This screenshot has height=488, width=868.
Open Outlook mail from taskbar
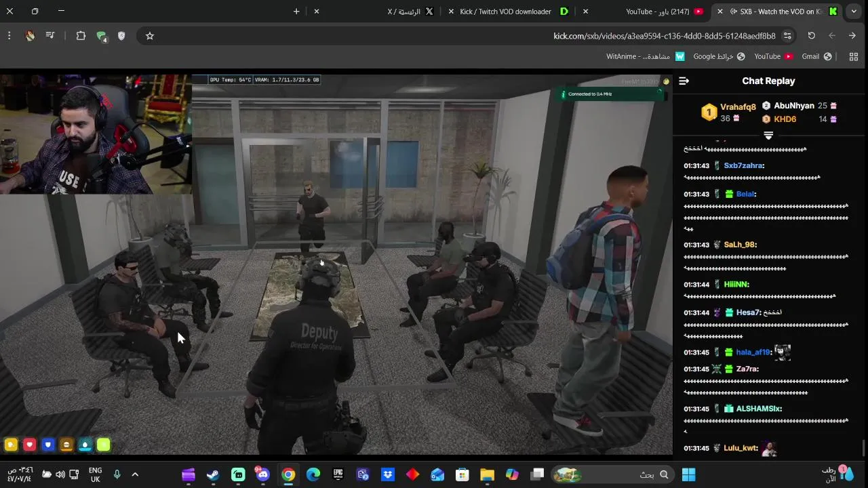(x=437, y=474)
